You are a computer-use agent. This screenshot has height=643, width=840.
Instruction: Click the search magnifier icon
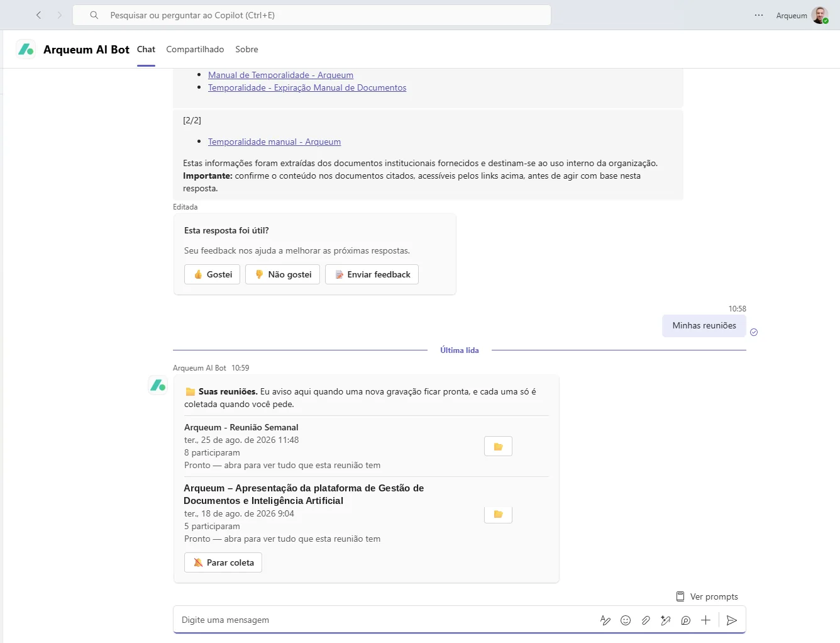[94, 15]
